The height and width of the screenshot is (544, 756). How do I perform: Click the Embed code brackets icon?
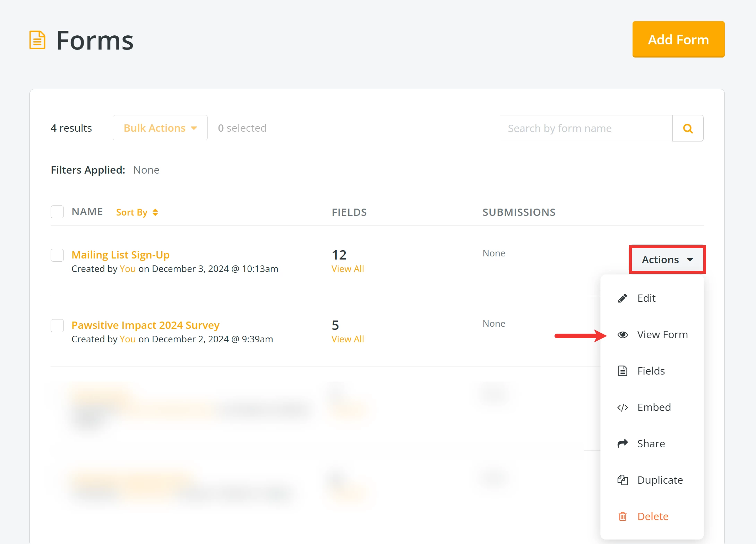pos(622,407)
